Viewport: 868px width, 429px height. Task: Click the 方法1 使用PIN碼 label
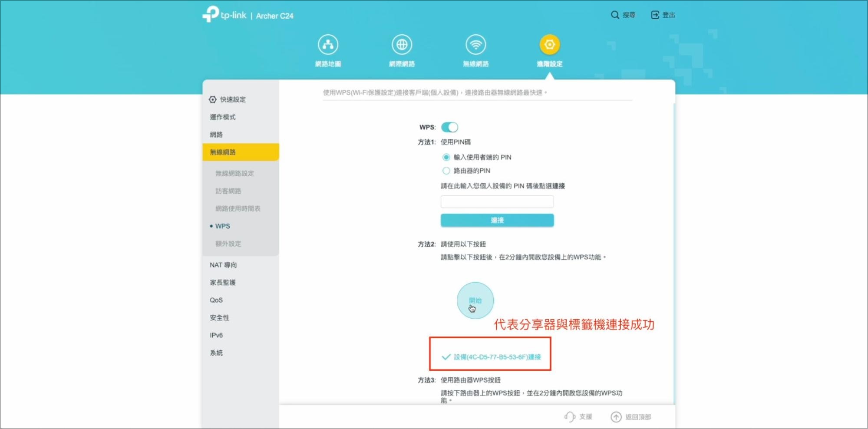click(x=444, y=142)
